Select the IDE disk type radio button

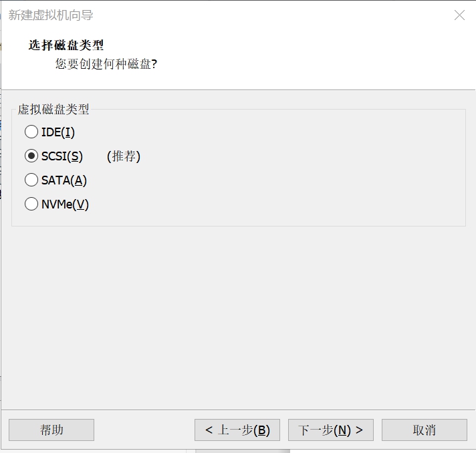(x=31, y=132)
